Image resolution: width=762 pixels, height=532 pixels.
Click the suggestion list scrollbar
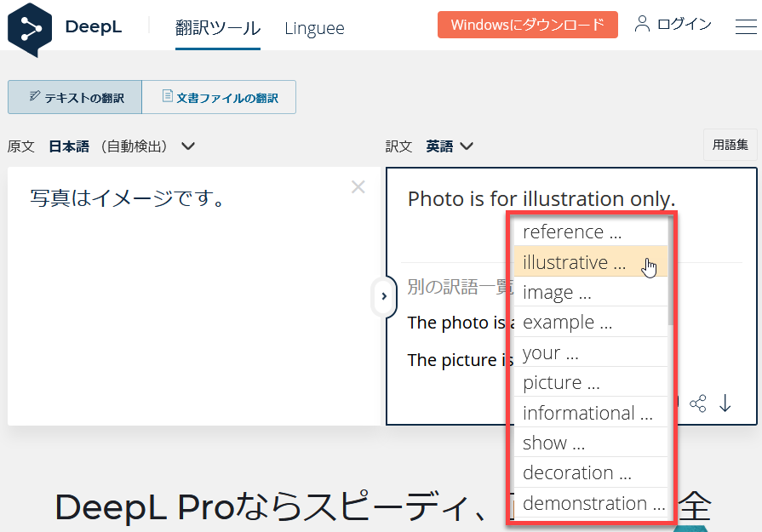[x=671, y=272]
